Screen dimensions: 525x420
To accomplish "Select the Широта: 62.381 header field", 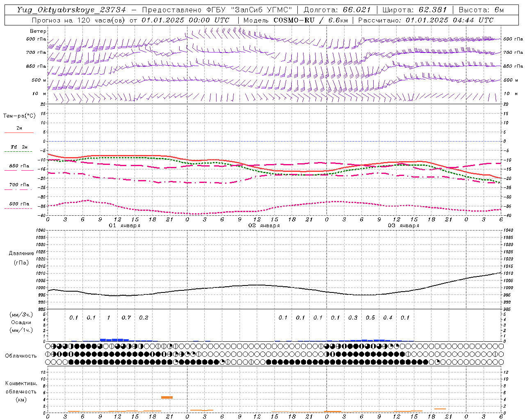I will (x=414, y=10).
